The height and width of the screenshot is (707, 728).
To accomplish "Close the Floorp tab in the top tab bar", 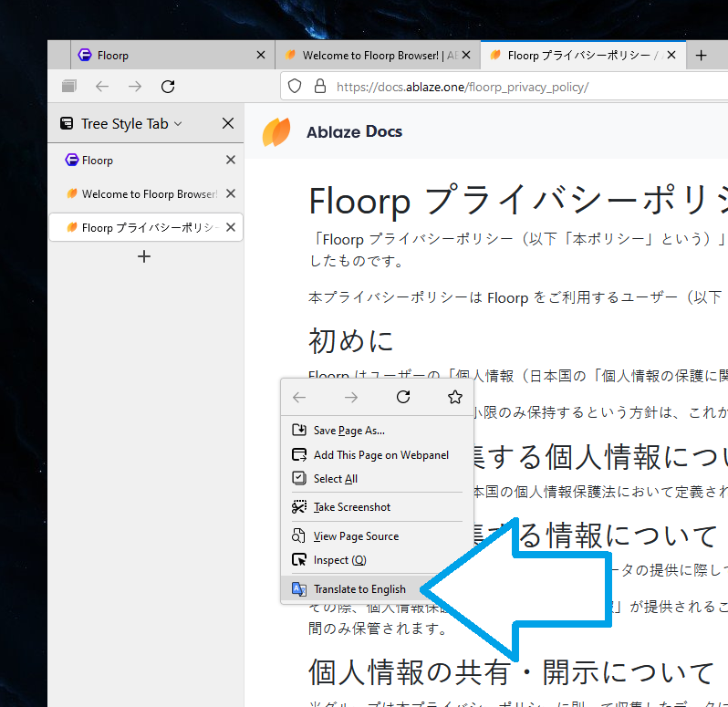I will 261,56.
